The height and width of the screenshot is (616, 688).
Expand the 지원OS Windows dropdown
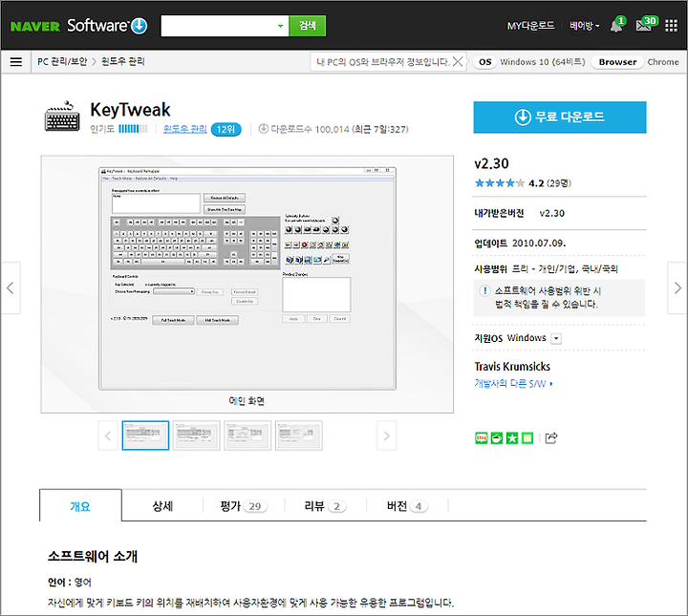click(556, 338)
